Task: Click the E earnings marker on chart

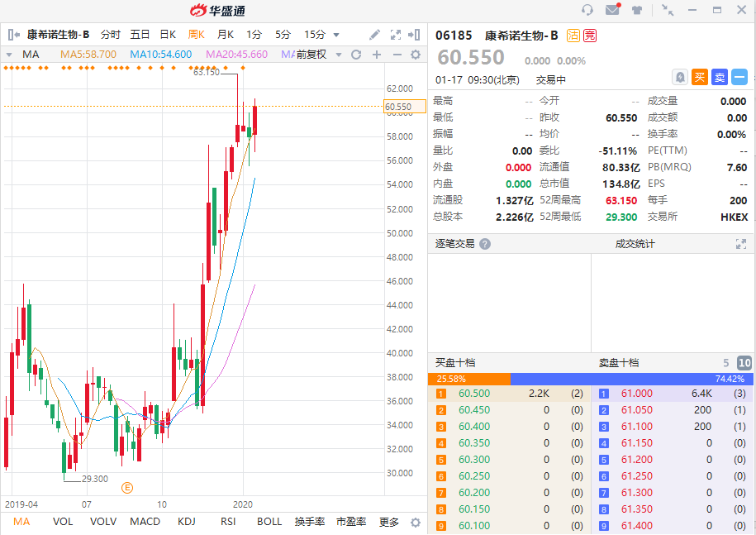Action: [126, 488]
